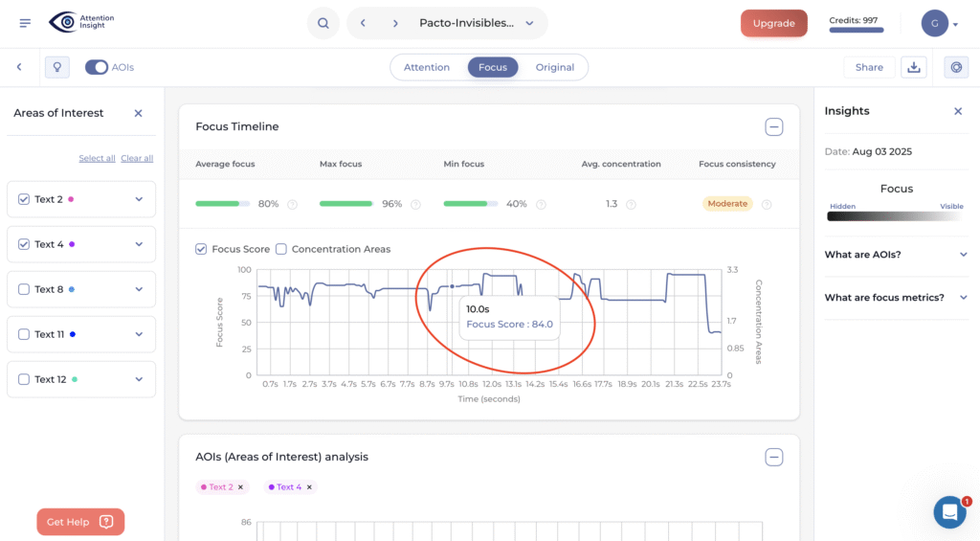Click the Focus Hidden-Visible gradient bar
Screen dimensions: 980x541
(x=896, y=216)
